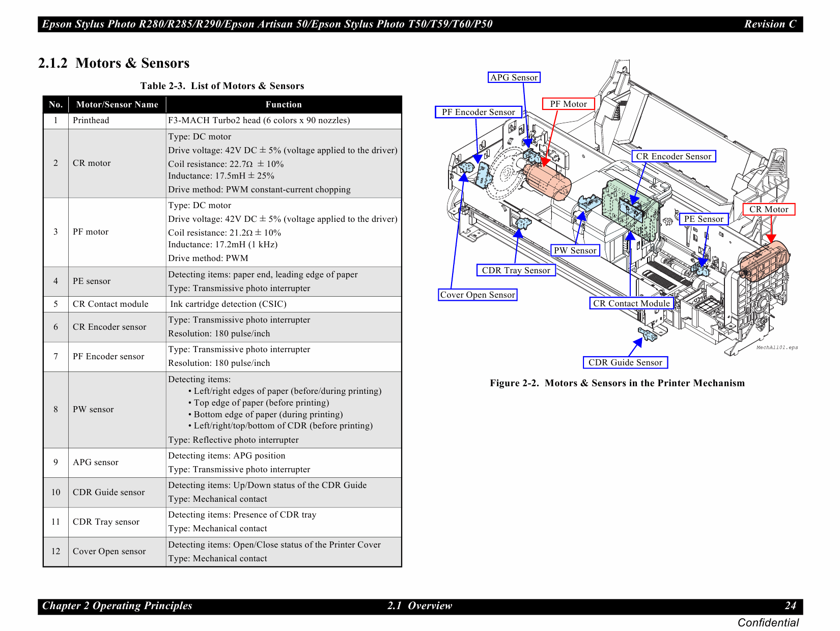Select the PE Sensor callout label

click(x=704, y=219)
